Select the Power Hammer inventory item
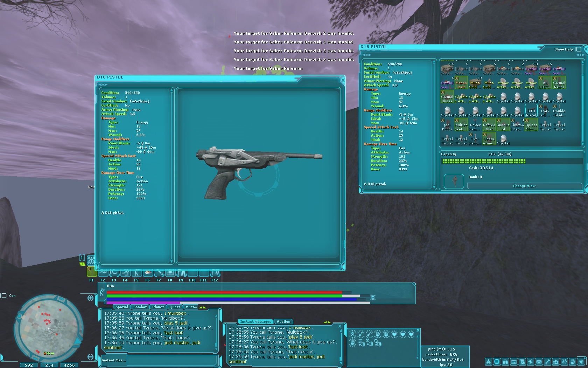This screenshot has width=588, height=368. point(475,125)
